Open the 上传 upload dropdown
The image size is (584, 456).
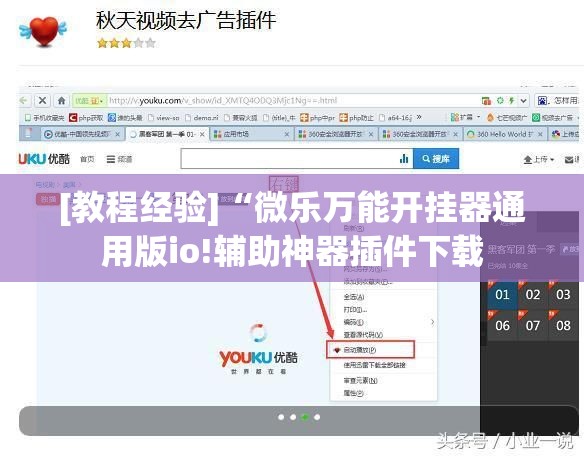539,159
